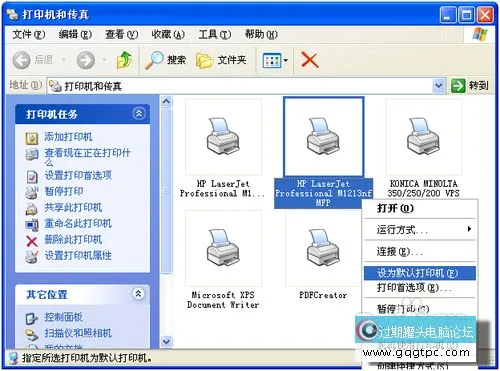This screenshot has height=371, width=500.
Task: Open the Forward button history dropdown
Action: coord(104,60)
